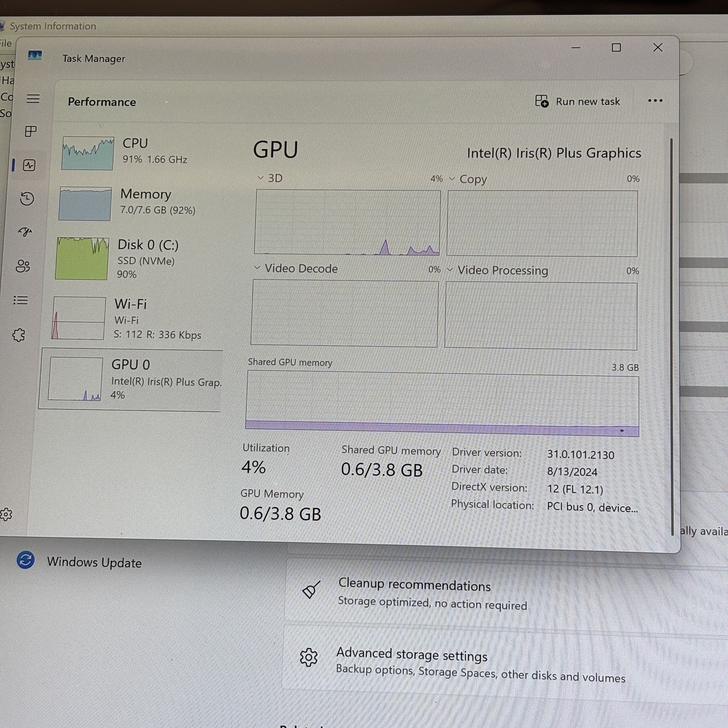Screen dimensions: 728x728
Task: Click the Shared GPU memory 0.6/3.8 GB value
Action: [x=382, y=470]
